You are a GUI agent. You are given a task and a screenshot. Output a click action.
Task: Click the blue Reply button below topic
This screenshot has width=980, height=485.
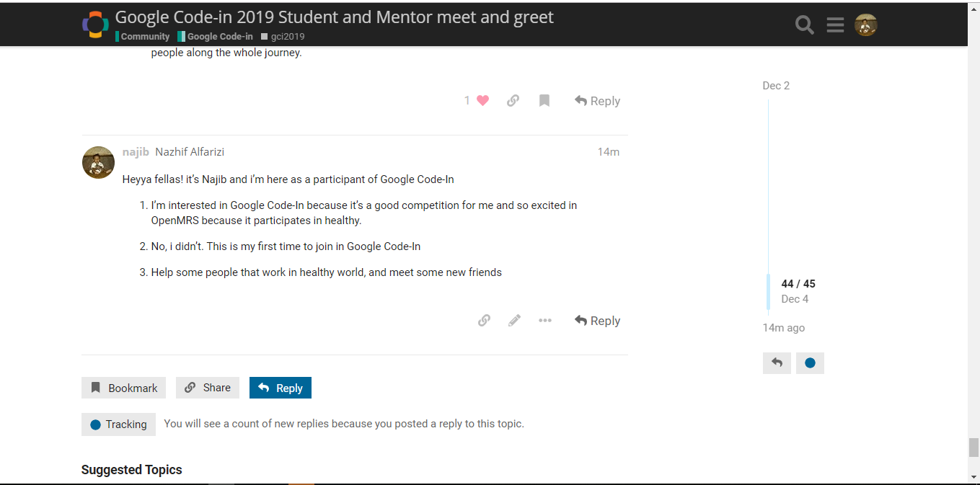[281, 388]
